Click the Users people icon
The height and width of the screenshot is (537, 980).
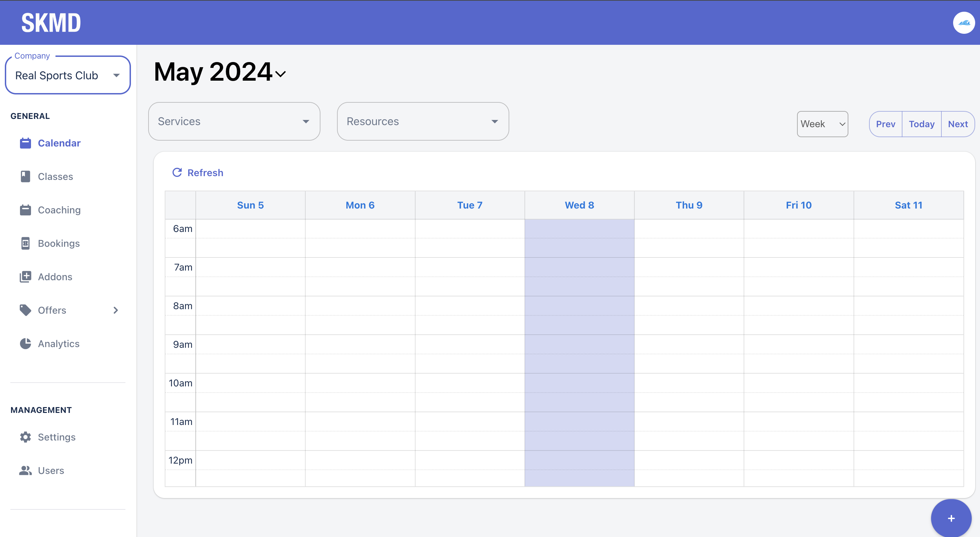pos(25,470)
